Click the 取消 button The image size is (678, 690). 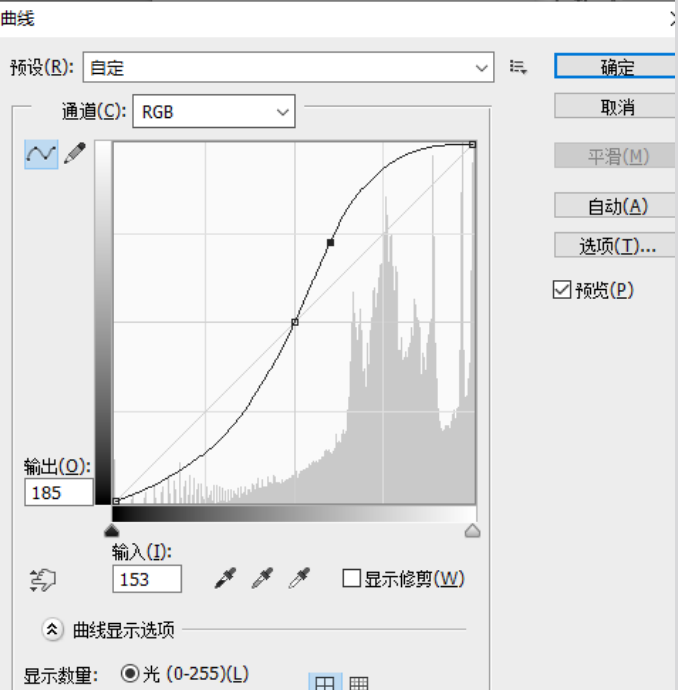pyautogui.click(x=615, y=106)
